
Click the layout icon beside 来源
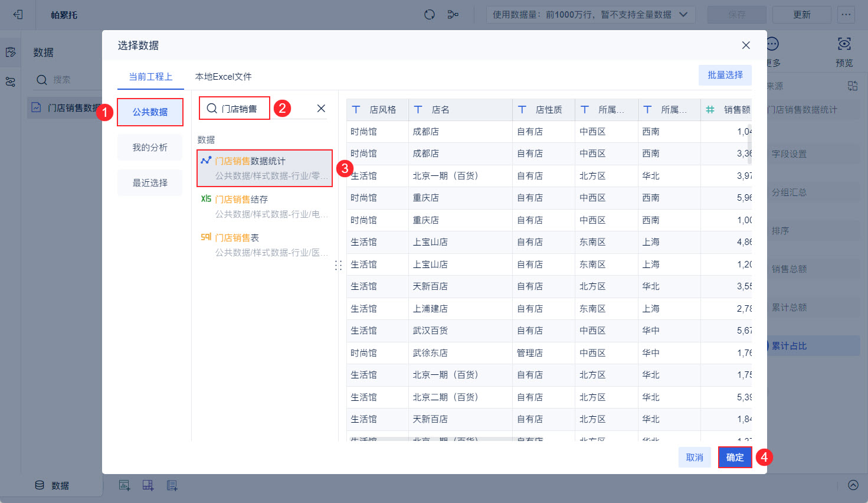pos(853,86)
